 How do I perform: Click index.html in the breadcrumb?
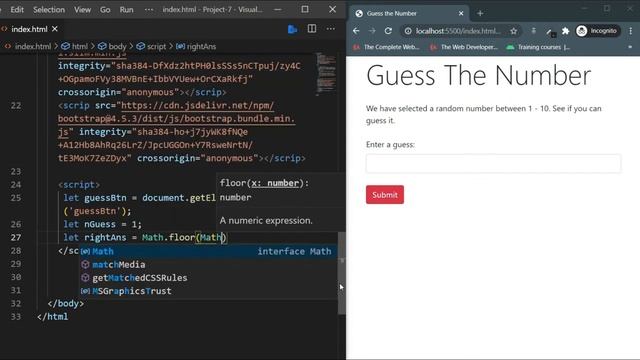click(x=33, y=47)
